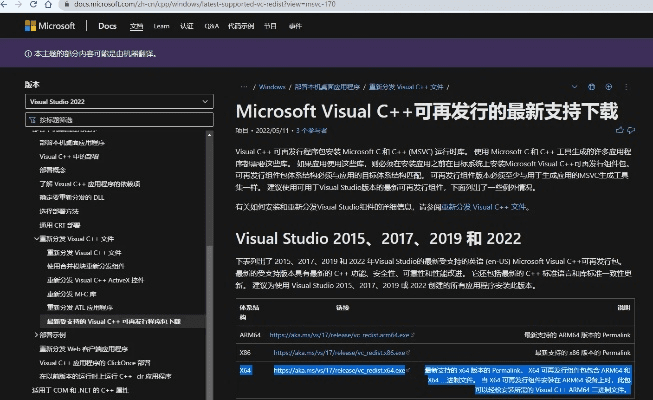Image resolution: width=653 pixels, height=400 pixels.
Task: Click the thumbs-down feedback icon
Action: [x=631, y=130]
